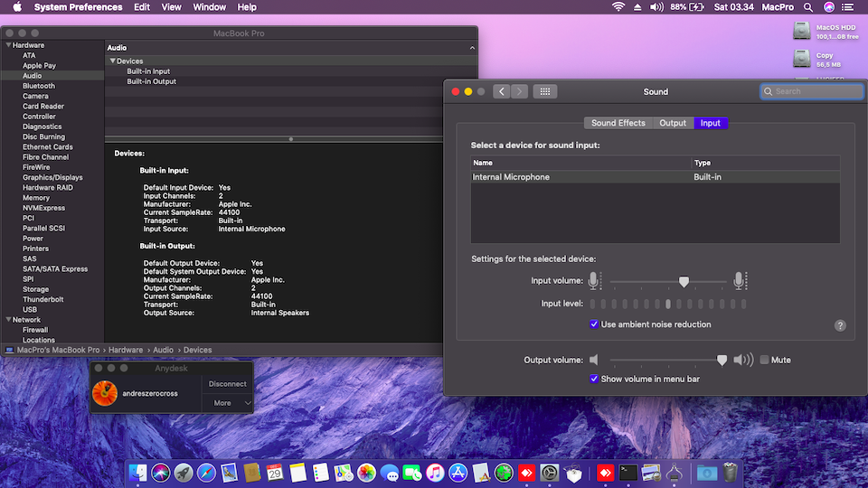Open Launchpad rocket icon in dock
Screen dimensions: 868x488
184,473
